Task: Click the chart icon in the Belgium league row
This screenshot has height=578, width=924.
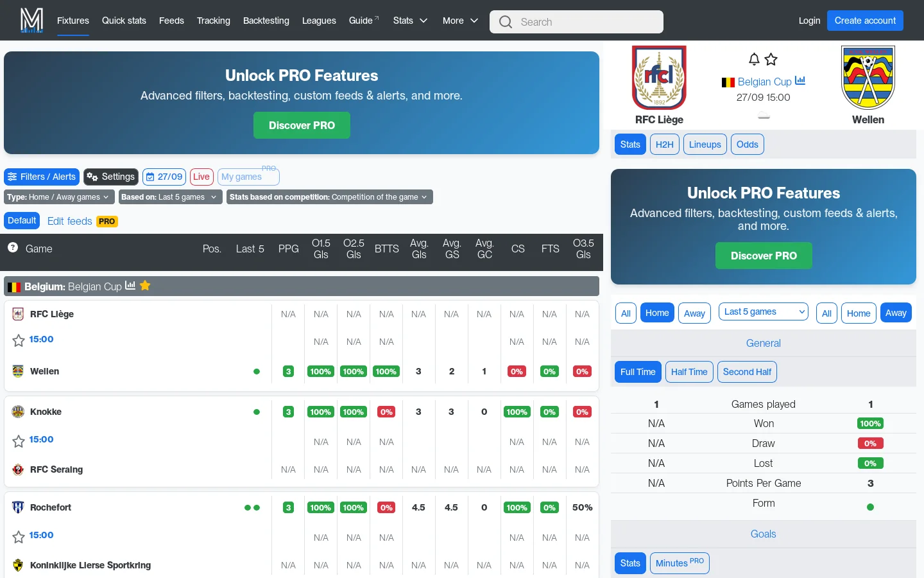Action: 130,285
